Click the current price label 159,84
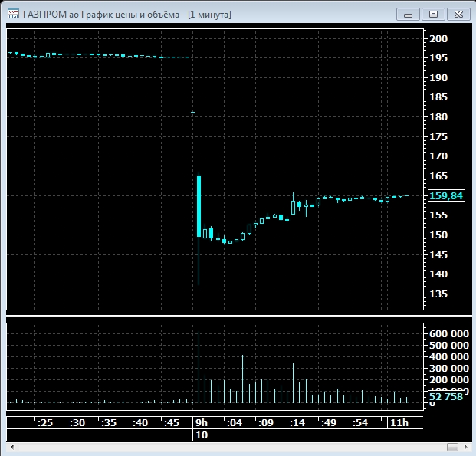The width and height of the screenshot is (476, 456). 445,195
